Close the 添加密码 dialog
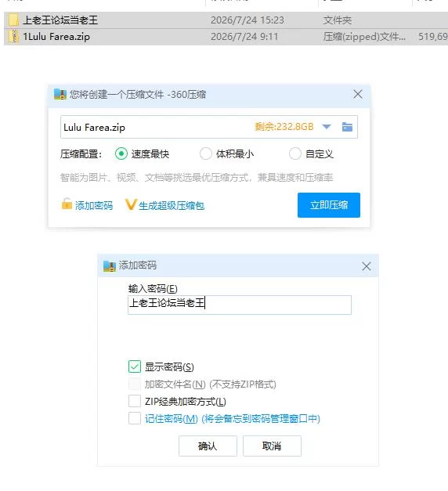 pos(367,266)
